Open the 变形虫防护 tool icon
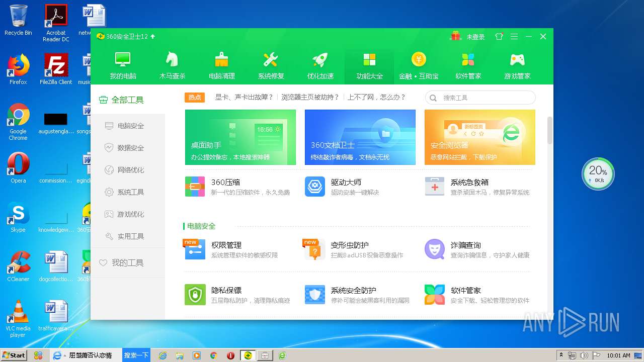Image resolution: width=644 pixels, height=362 pixels. pos(314,249)
